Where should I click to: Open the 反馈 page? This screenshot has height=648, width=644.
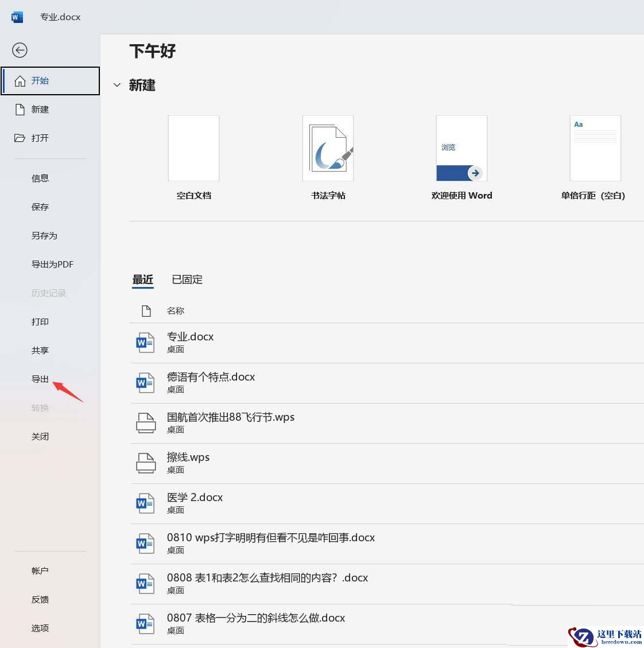[40, 600]
